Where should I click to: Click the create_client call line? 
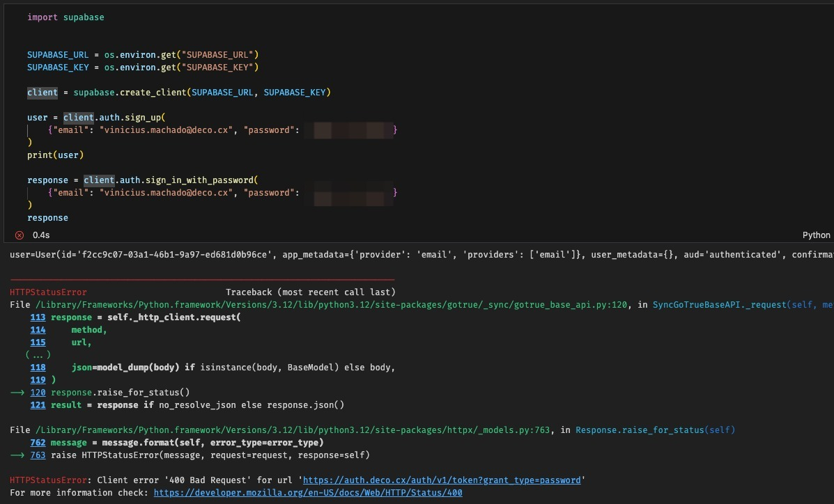click(178, 93)
